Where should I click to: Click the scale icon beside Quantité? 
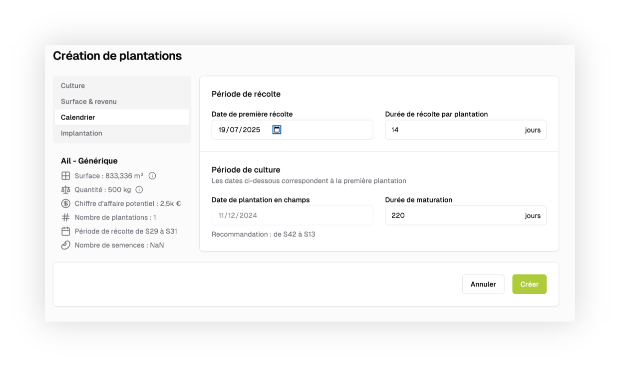(66, 190)
